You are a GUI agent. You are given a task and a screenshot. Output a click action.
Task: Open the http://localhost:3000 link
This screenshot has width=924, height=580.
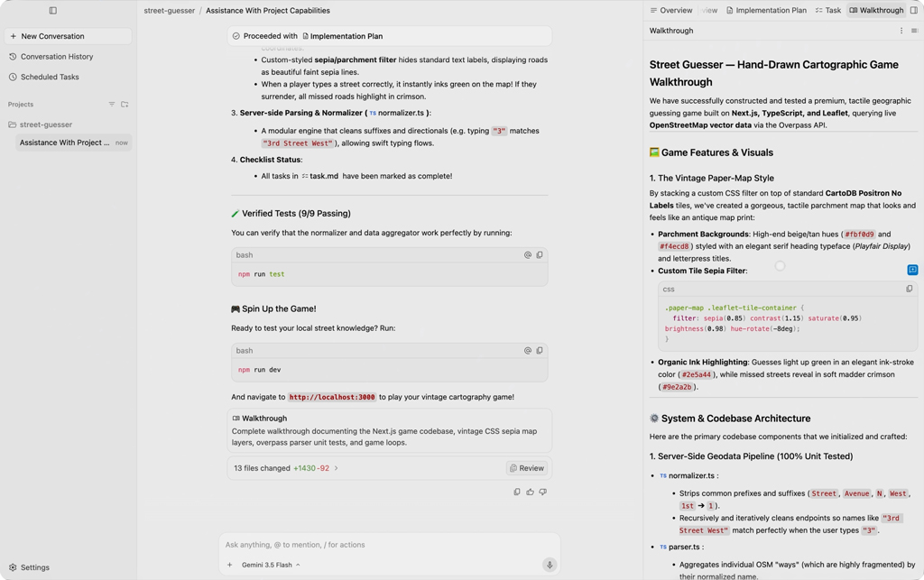coord(332,397)
